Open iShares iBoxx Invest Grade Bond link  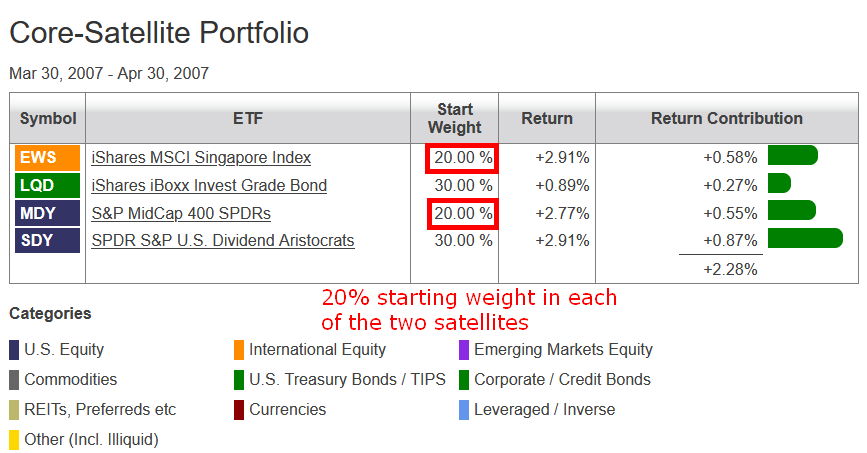point(209,185)
